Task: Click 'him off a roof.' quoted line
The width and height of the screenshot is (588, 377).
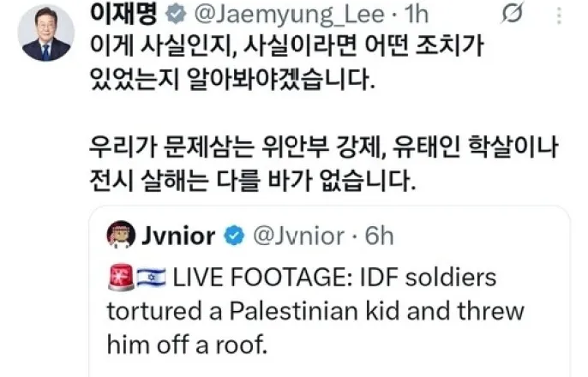Action: click(187, 344)
